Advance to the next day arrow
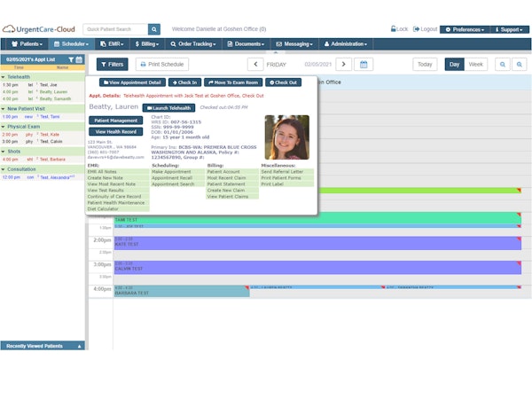Screen dimensions: 532x399 [x=343, y=65]
